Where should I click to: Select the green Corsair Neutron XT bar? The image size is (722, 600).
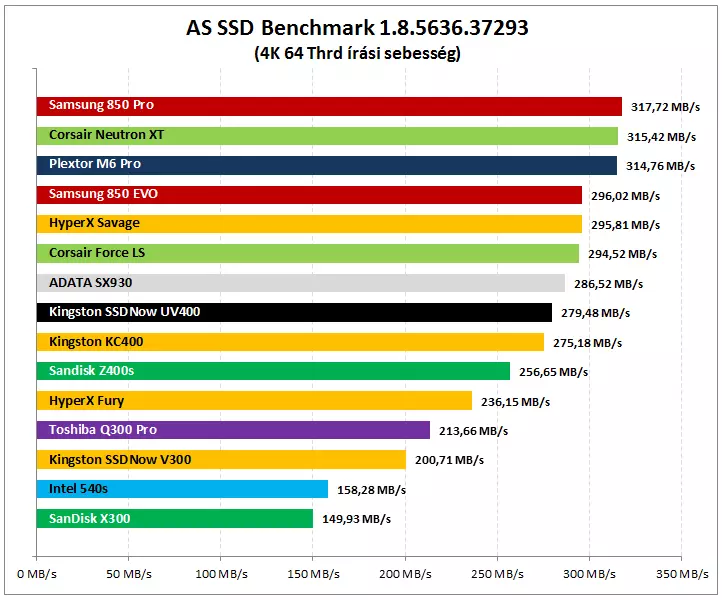[x=327, y=136]
